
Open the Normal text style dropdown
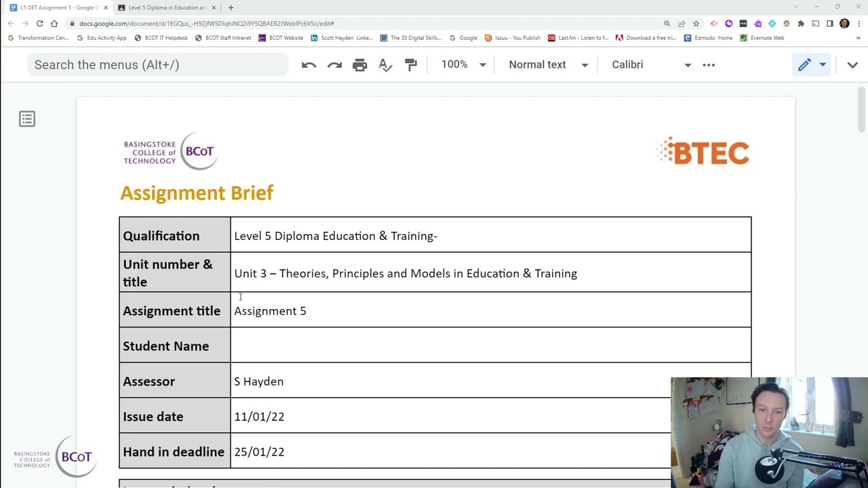(548, 64)
